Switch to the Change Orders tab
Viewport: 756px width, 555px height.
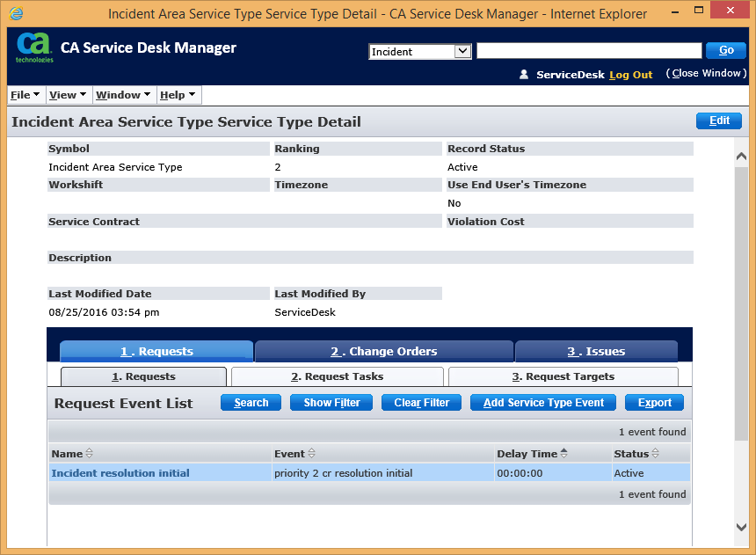[x=383, y=351]
